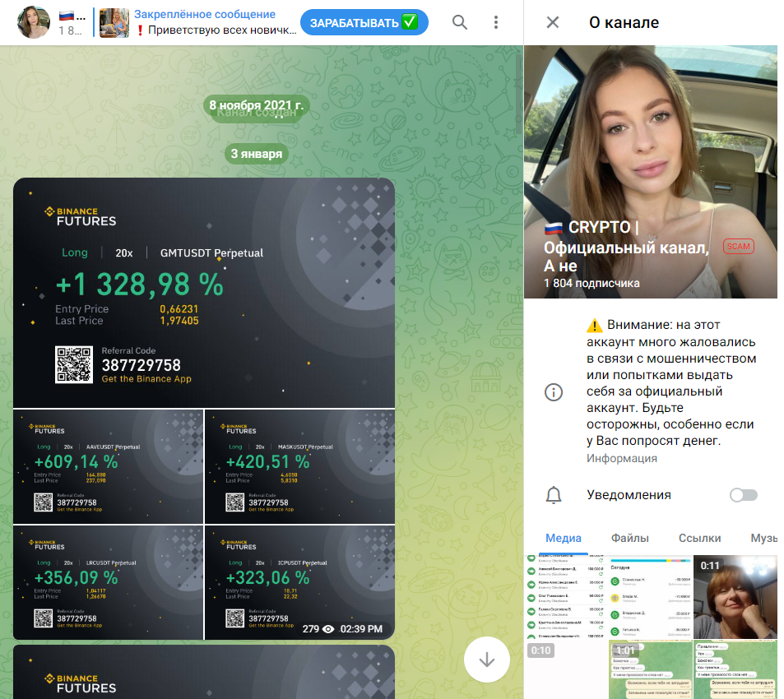784x699 pixels.
Task: Play the 1:01 video in media grid
Action: click(651, 669)
